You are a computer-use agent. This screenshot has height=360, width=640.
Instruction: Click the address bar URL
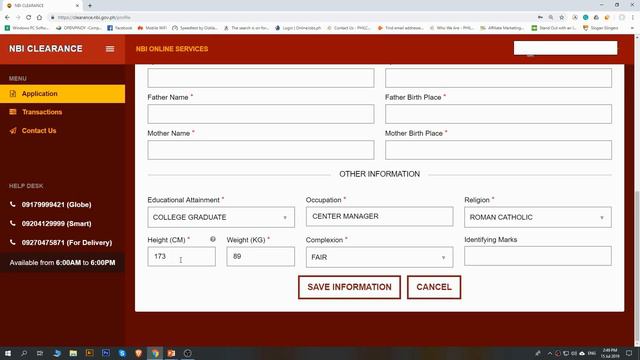click(x=94, y=18)
